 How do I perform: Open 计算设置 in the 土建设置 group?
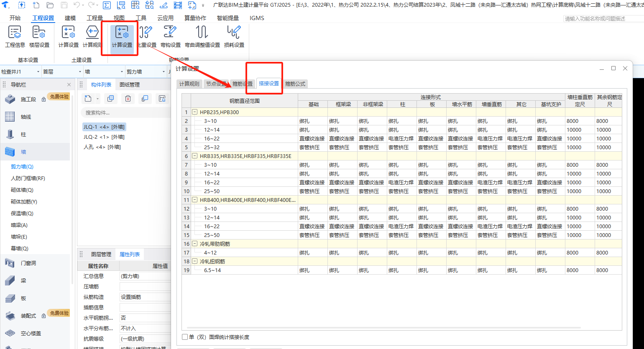(x=68, y=37)
